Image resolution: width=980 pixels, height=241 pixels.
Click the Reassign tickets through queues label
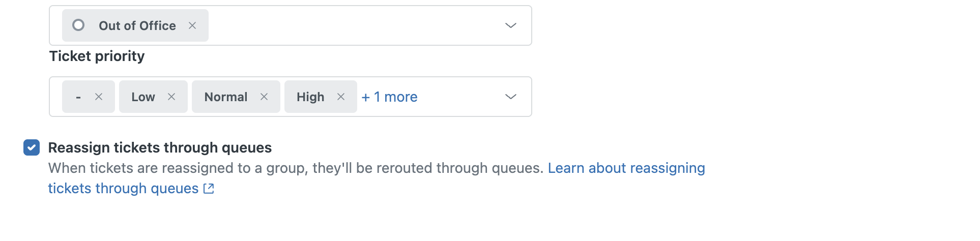click(160, 147)
